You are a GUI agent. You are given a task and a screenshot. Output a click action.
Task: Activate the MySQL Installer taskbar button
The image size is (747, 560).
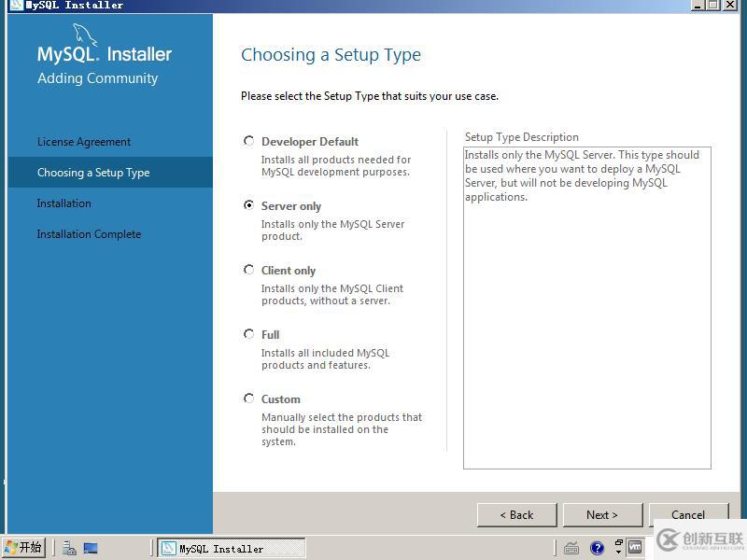232,549
